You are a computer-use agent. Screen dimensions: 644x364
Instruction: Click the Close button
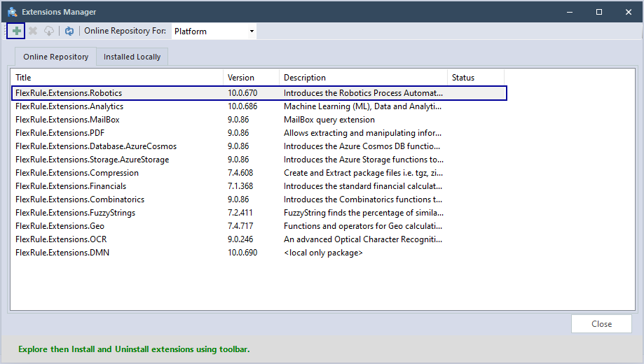point(601,324)
